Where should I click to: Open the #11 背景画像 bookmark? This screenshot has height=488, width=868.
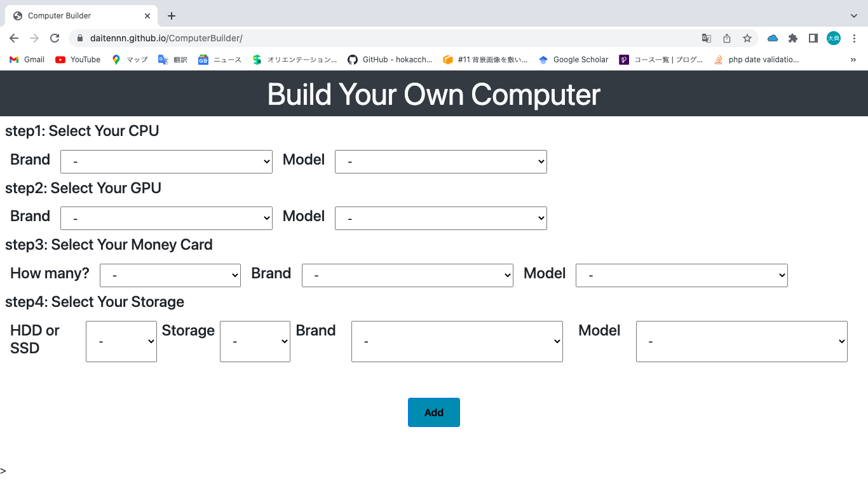click(485, 60)
